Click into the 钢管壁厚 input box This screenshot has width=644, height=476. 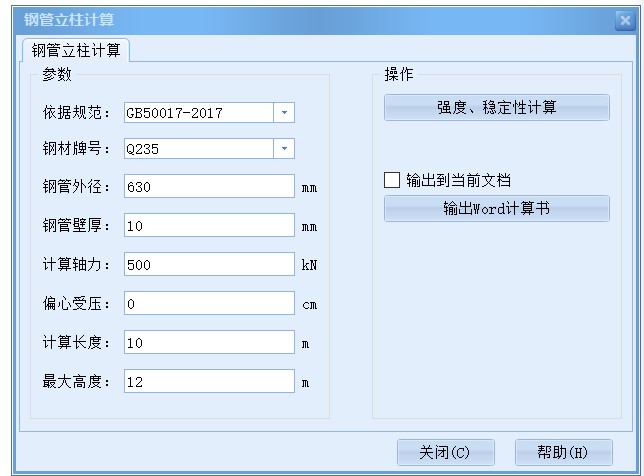click(x=209, y=226)
